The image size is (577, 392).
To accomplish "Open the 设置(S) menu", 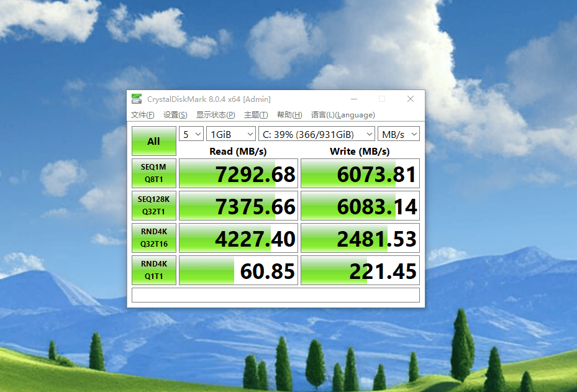I will pos(175,115).
